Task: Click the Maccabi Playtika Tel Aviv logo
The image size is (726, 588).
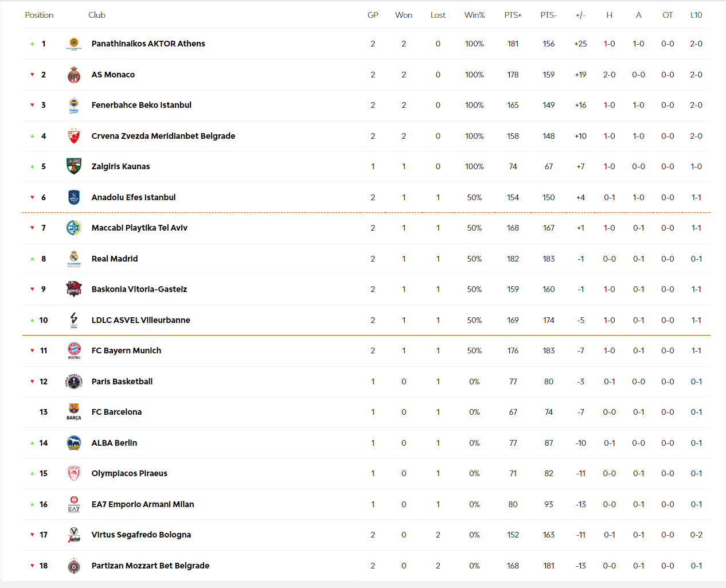Action: (74, 228)
